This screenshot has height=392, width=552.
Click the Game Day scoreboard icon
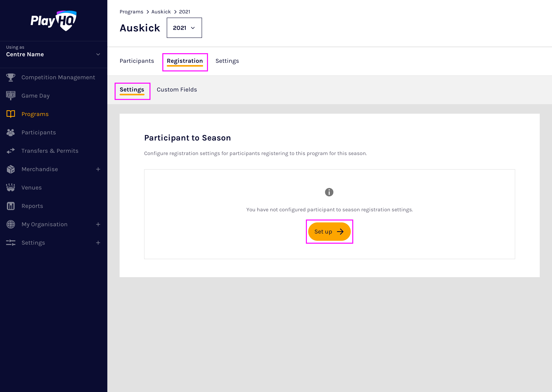pos(11,96)
